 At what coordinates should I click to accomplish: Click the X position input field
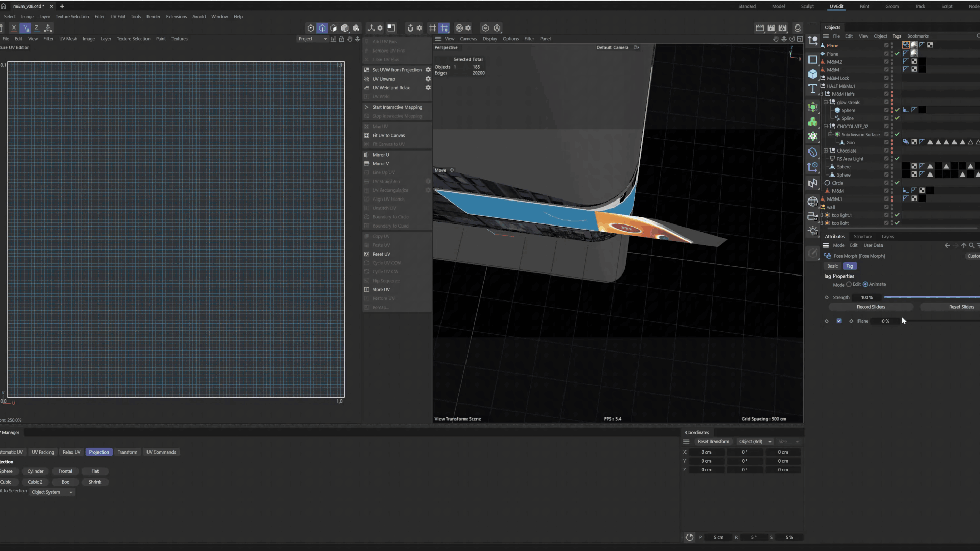706,452
